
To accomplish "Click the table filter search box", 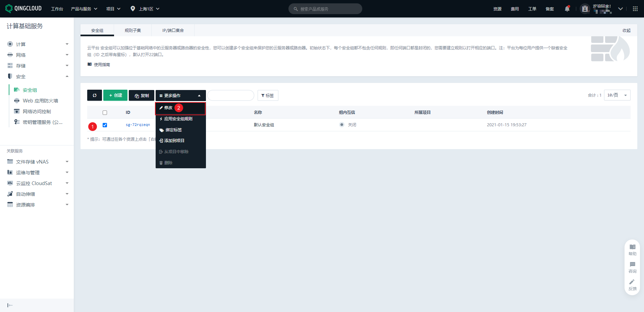I will coord(231,95).
